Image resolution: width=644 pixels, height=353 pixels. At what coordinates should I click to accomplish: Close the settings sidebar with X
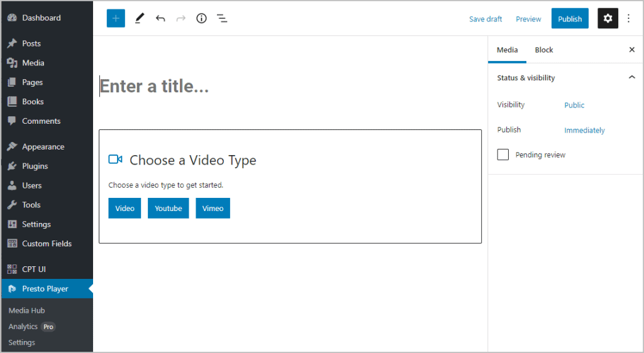(x=631, y=50)
